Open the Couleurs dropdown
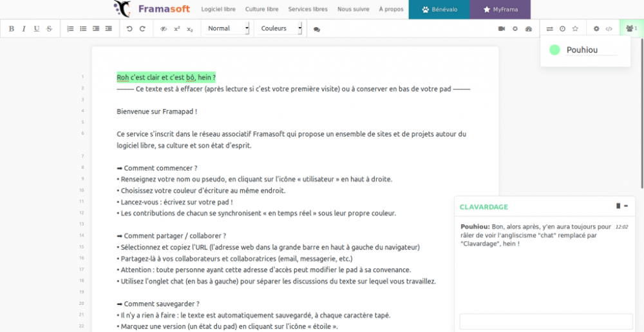This screenshot has width=644, height=332. coord(280,28)
